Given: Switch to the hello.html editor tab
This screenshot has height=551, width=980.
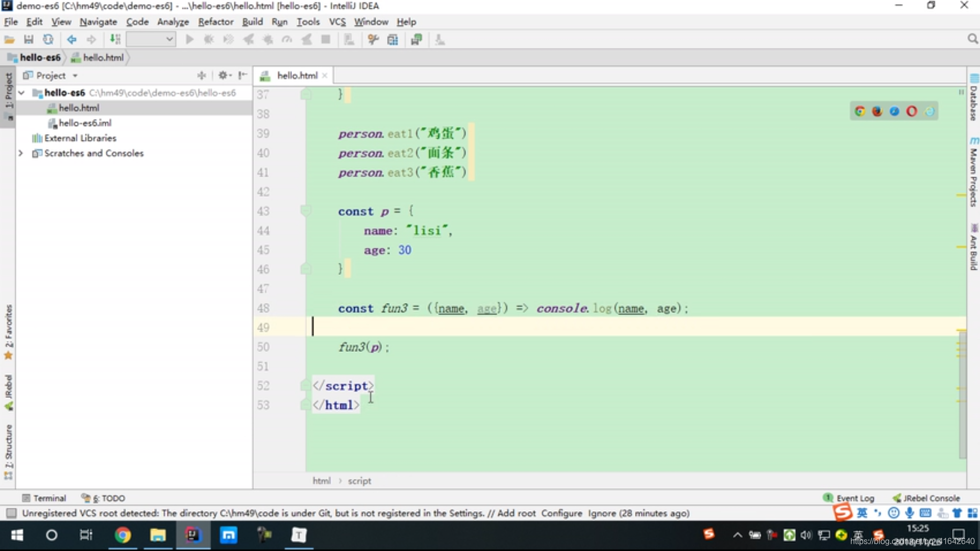Looking at the screenshot, I should point(297,76).
